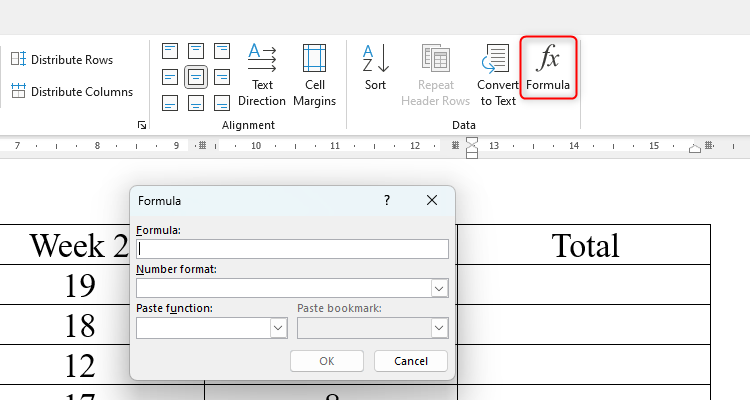Open the Paste bookmark dropdown
The image size is (750, 400).
tap(439, 328)
